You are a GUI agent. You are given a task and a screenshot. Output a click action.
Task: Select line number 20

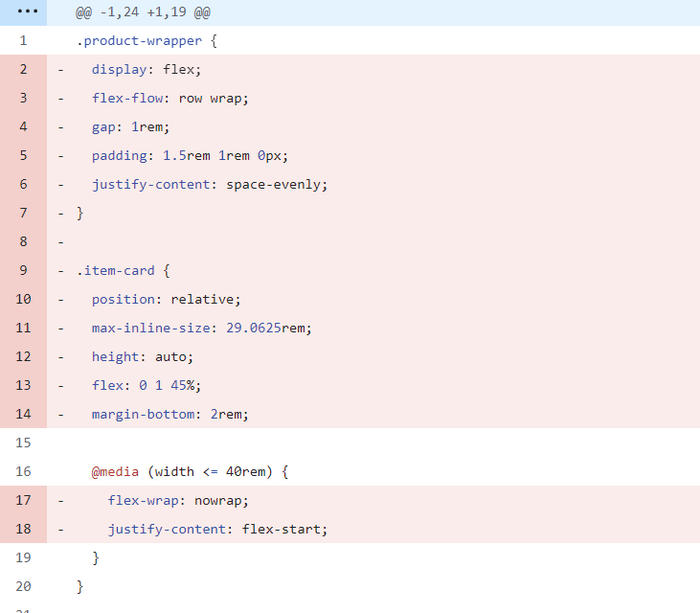pyautogui.click(x=23, y=586)
